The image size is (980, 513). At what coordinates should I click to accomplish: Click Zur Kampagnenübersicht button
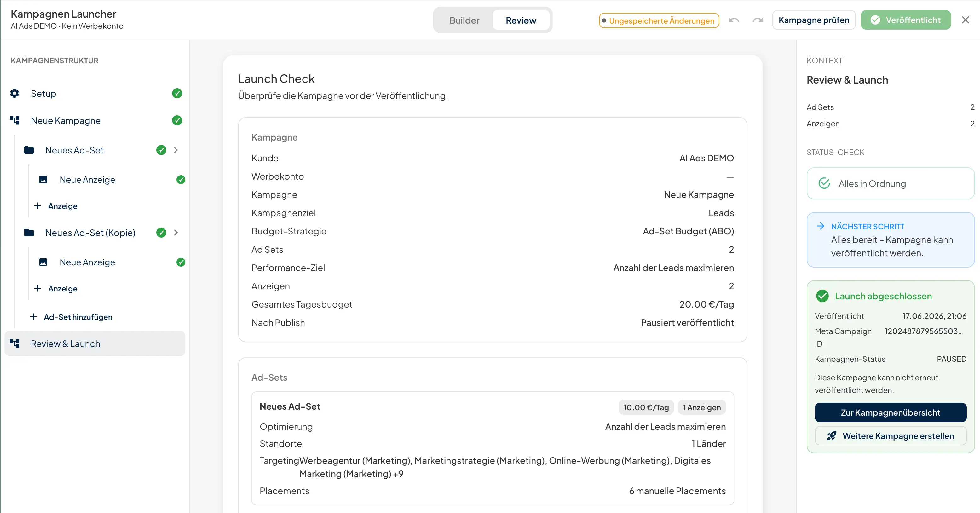pyautogui.click(x=890, y=412)
